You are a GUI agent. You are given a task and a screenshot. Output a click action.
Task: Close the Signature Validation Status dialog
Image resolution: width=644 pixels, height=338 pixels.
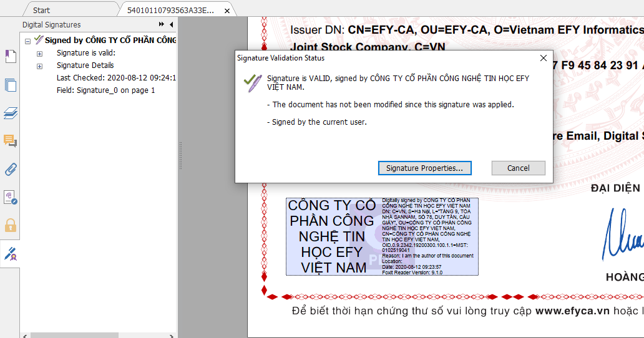544,58
